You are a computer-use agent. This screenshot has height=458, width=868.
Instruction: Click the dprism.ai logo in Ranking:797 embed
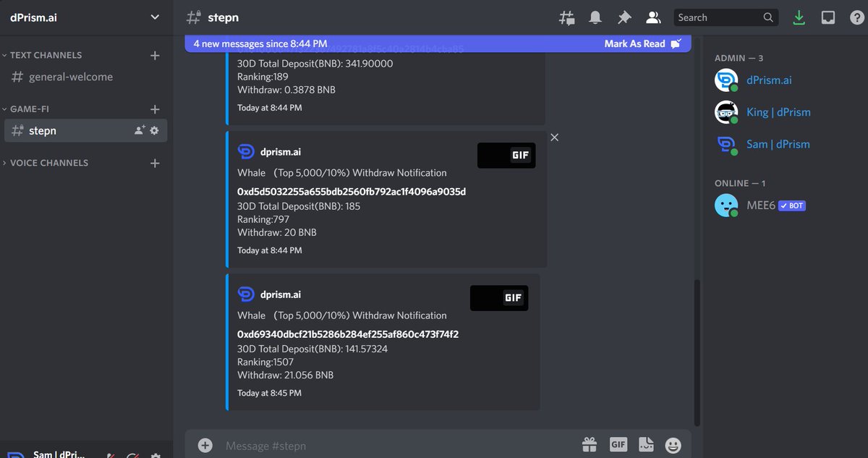pyautogui.click(x=246, y=152)
